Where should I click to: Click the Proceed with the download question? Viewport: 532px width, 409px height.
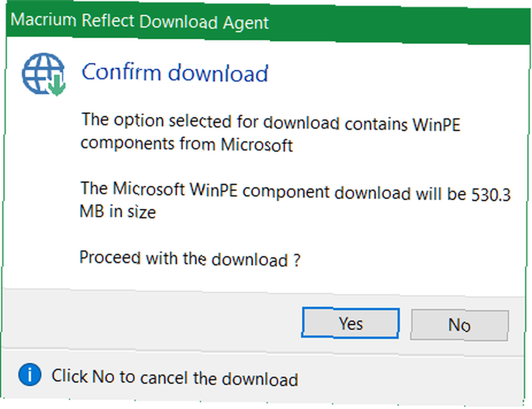click(190, 259)
